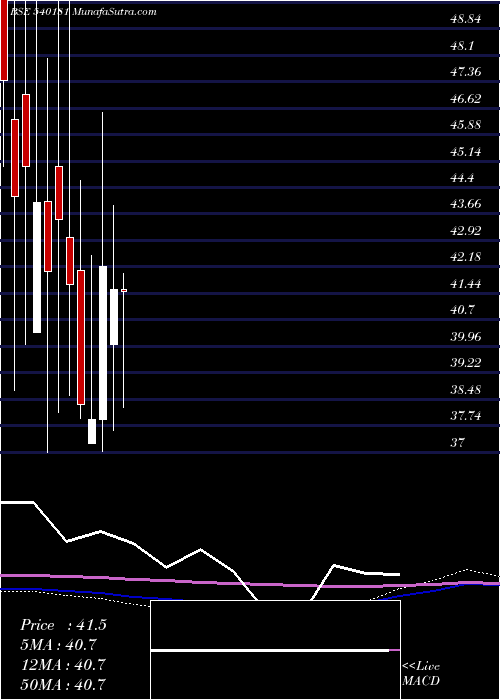
Task: Select the 43.66 price axis label
Action: point(466,204)
